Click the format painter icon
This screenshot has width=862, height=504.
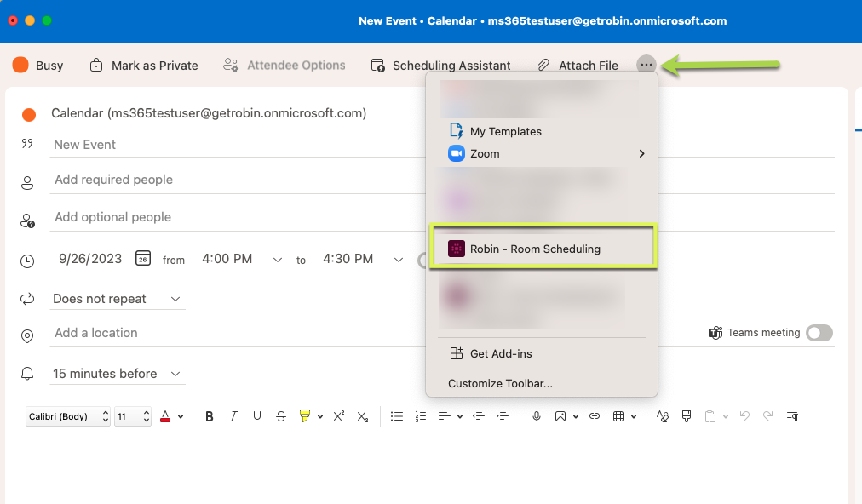[686, 416]
